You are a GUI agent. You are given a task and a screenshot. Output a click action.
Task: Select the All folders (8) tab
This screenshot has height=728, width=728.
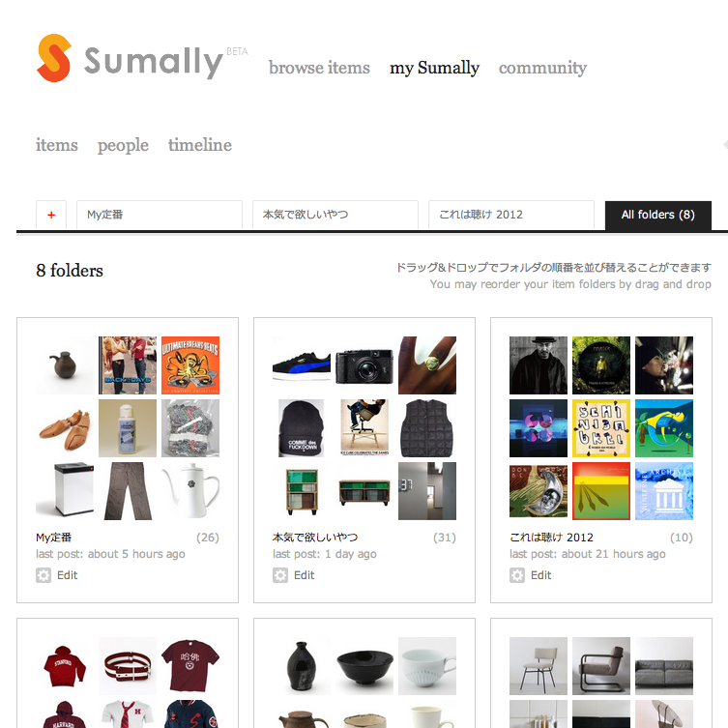(x=657, y=215)
